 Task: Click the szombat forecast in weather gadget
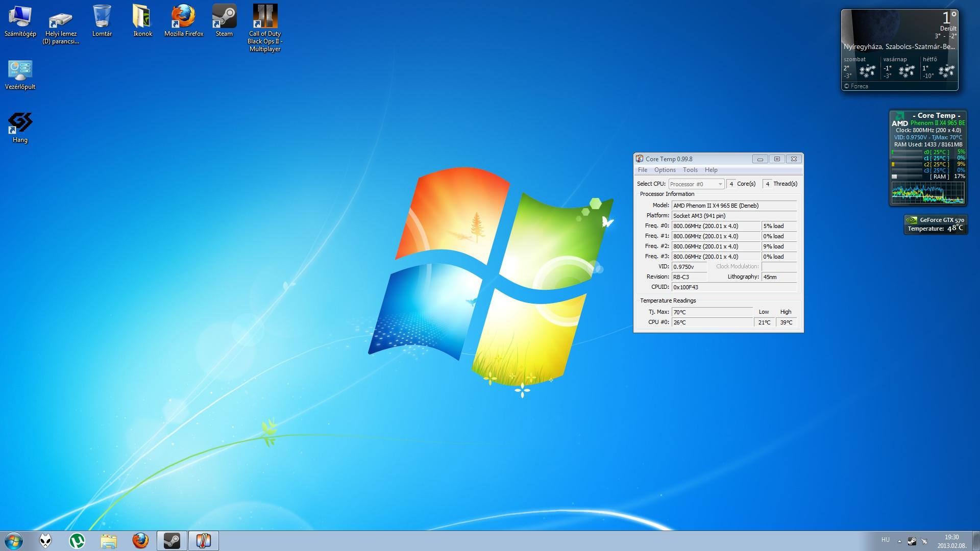coord(860,67)
